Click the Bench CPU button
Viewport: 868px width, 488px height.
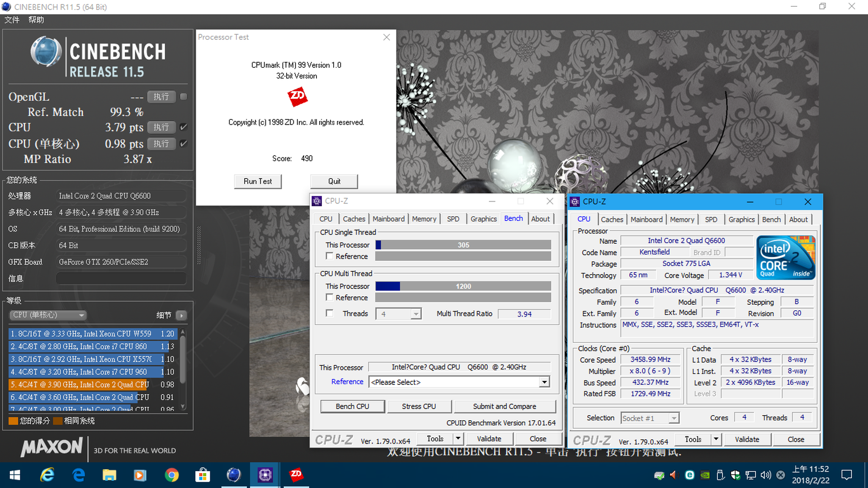[x=353, y=406]
